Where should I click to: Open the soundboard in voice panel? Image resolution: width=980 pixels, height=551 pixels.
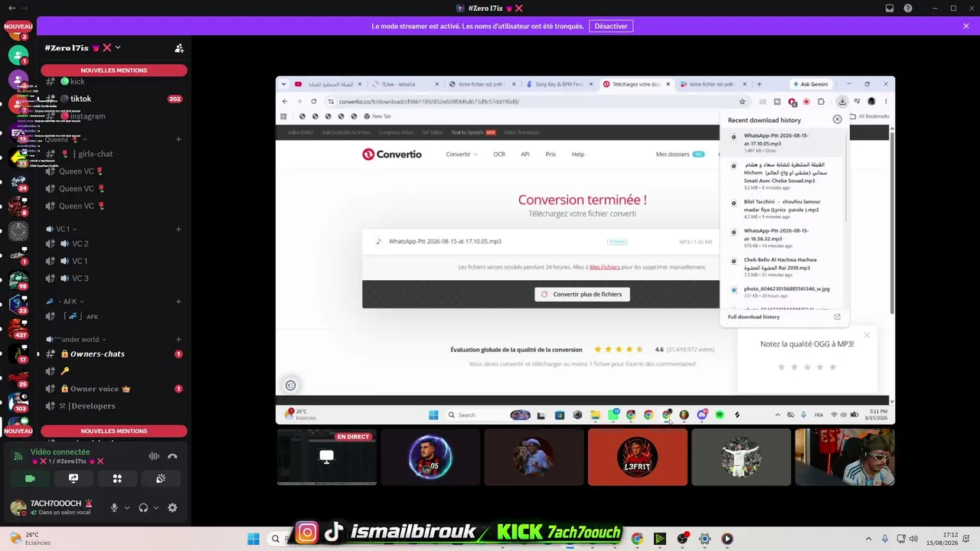[x=161, y=478]
